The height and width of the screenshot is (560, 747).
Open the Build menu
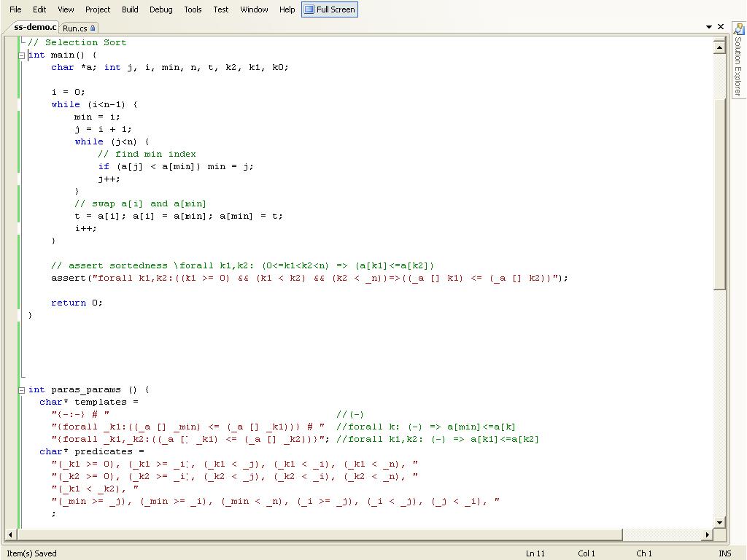coord(130,9)
